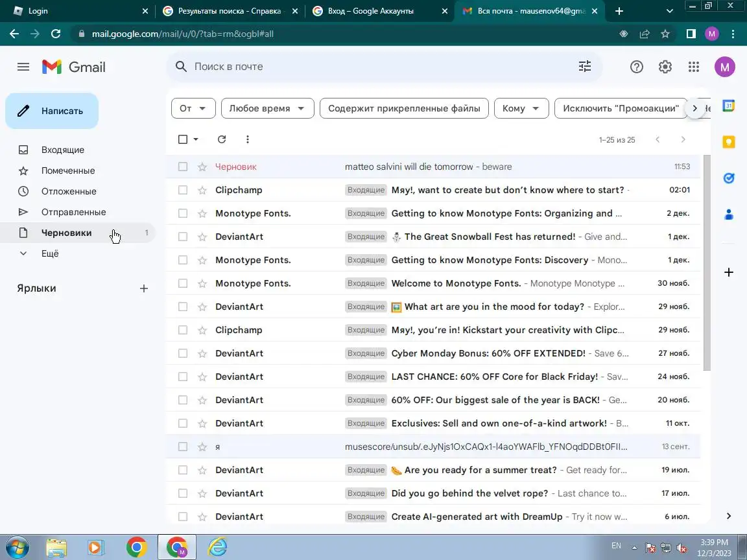
Task: Check the Snowball Fest email checkbox
Action: tap(182, 237)
